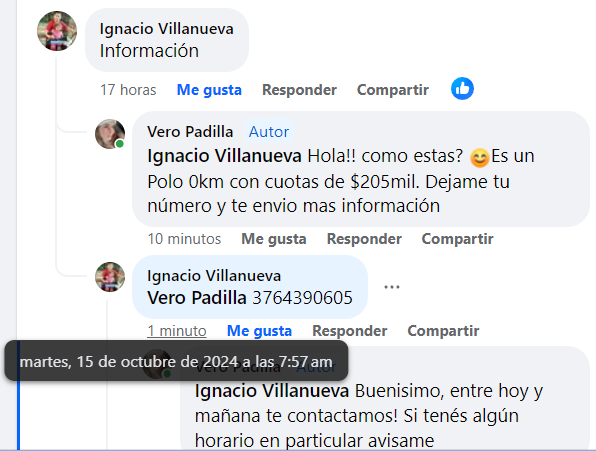Open the 17 horas timestamp link

point(128,90)
